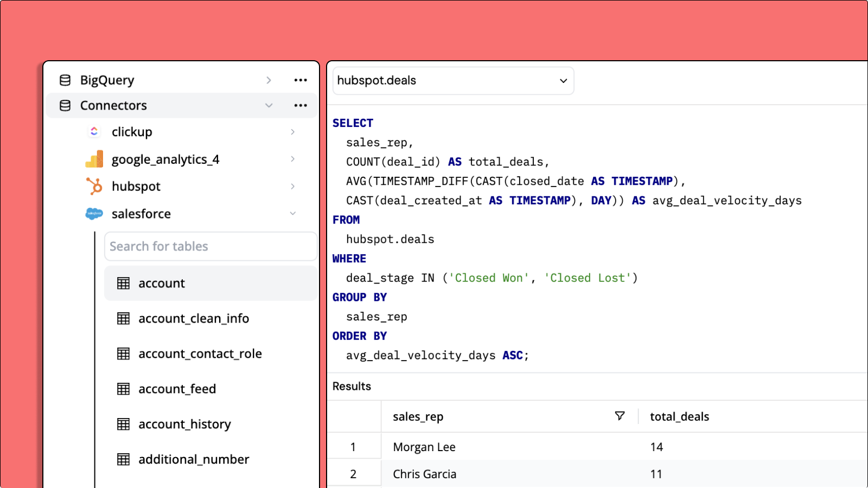Expand the BigQuery section chevron
Image resolution: width=868 pixels, height=488 pixels.
269,80
